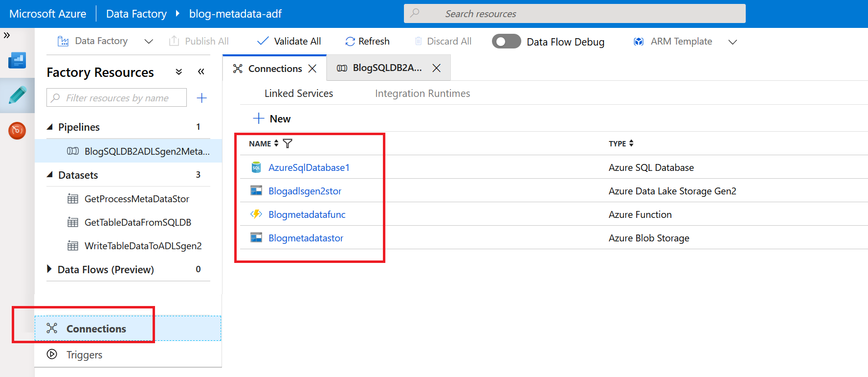Switch to the BlogSQLDB2A... pipeline tab
The image size is (868, 377).
387,68
